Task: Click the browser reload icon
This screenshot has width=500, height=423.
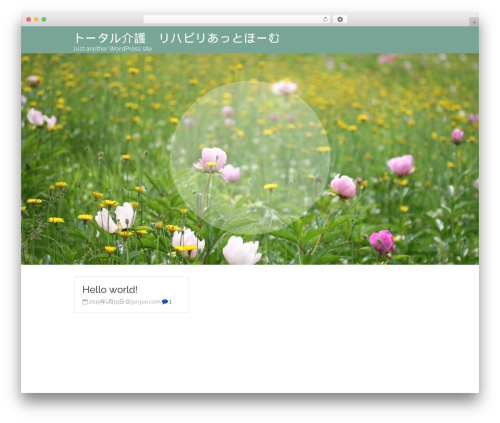Action: (x=325, y=19)
